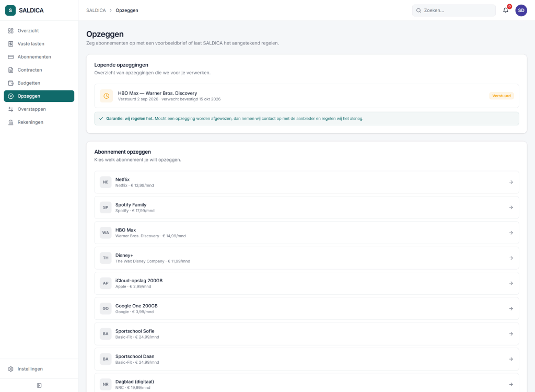This screenshot has width=535, height=392.
Task: Open Budgetten section
Action: pos(39,83)
